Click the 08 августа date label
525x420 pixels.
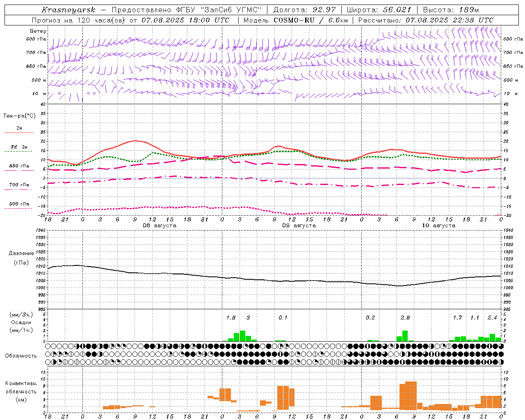(x=160, y=226)
